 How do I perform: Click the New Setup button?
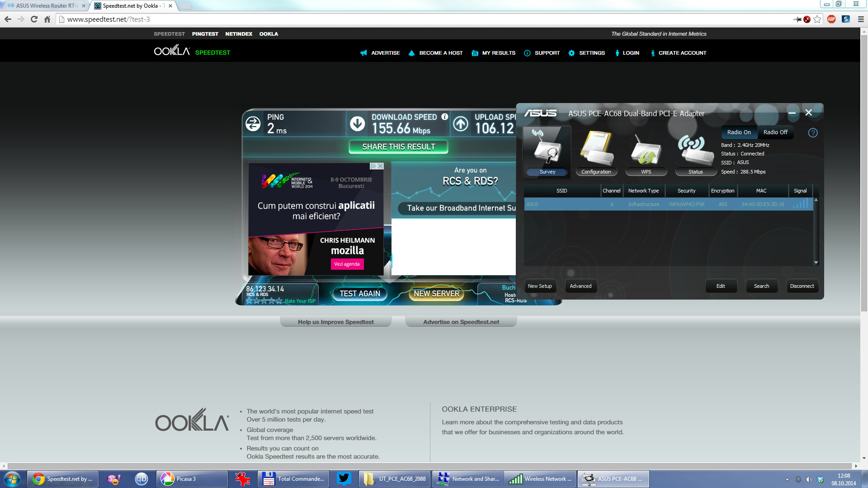[540, 286]
